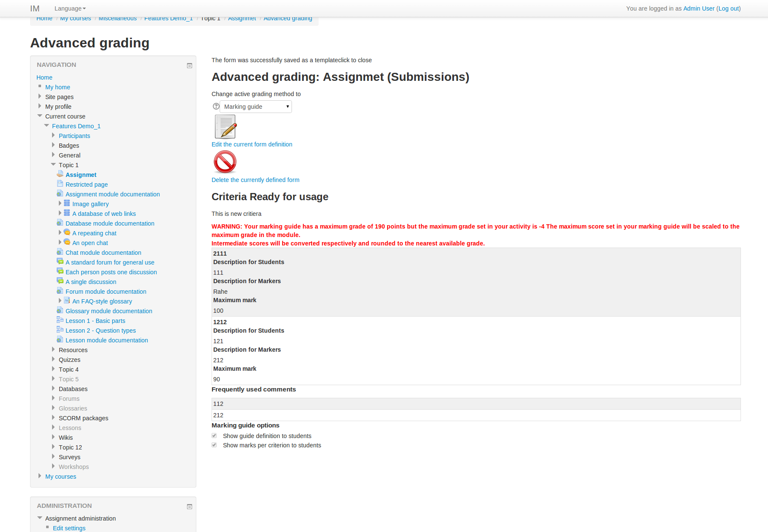Click A database of web links icon
This screenshot has height=532, width=768.
click(67, 213)
